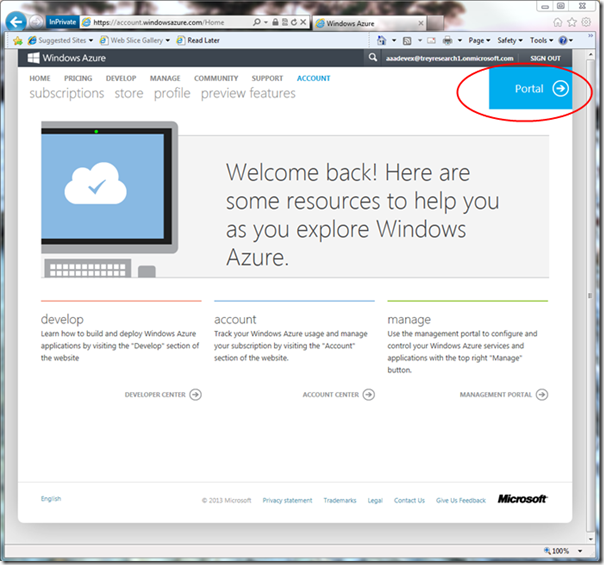Click the blue Portal button

click(530, 89)
